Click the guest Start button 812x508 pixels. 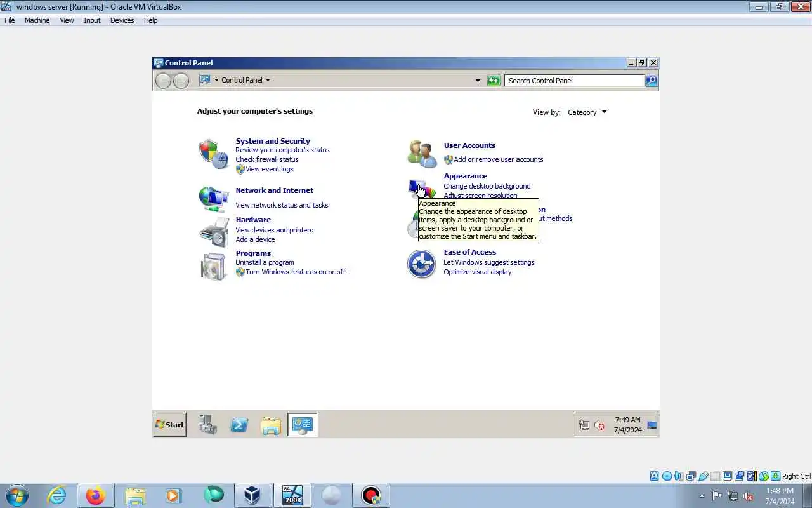coord(170,425)
